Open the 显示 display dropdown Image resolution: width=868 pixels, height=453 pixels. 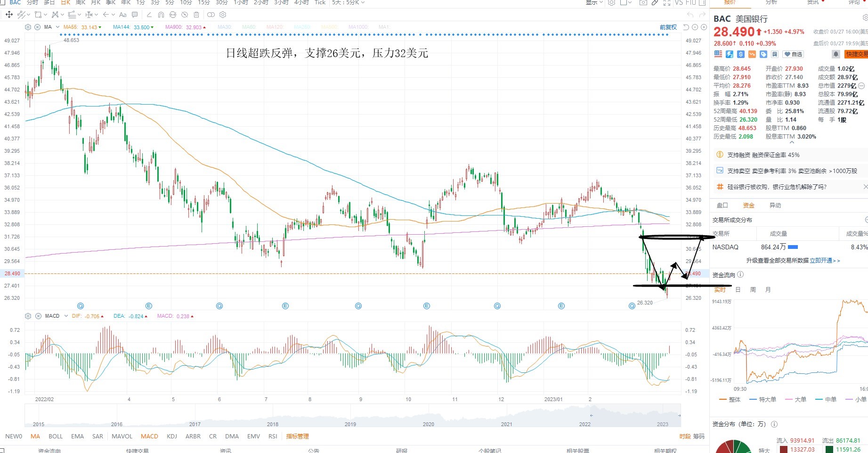click(594, 2)
